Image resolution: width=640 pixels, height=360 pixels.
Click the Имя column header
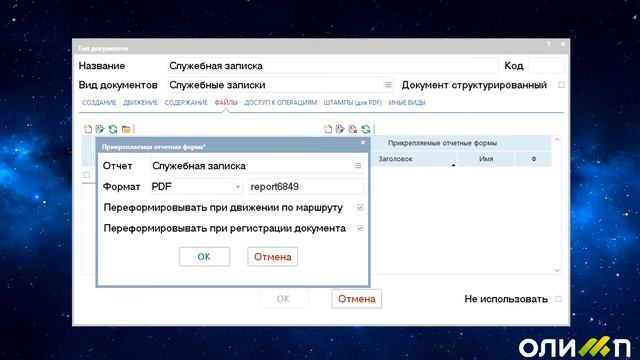coord(486,159)
